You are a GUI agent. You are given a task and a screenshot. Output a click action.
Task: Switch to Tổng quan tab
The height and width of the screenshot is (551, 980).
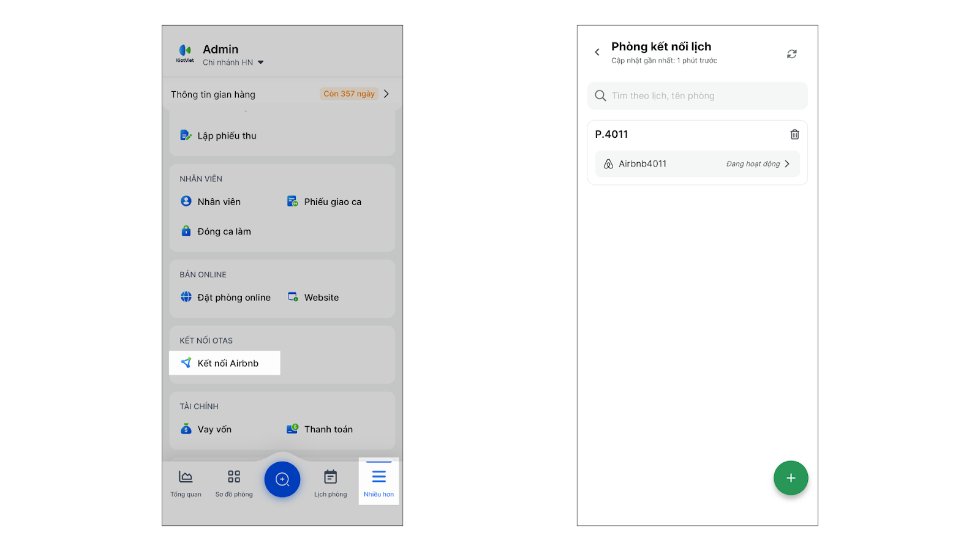186,482
